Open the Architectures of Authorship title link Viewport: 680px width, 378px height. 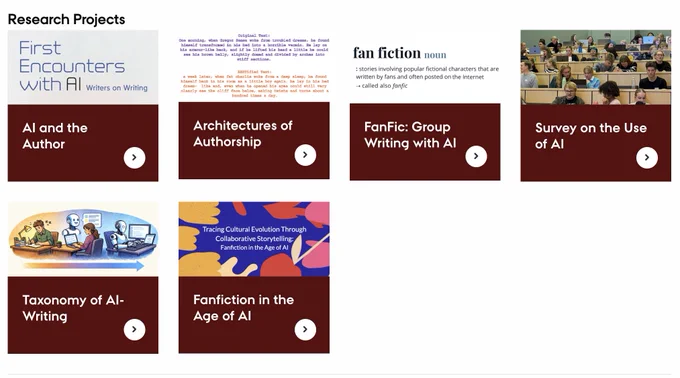tap(243, 134)
